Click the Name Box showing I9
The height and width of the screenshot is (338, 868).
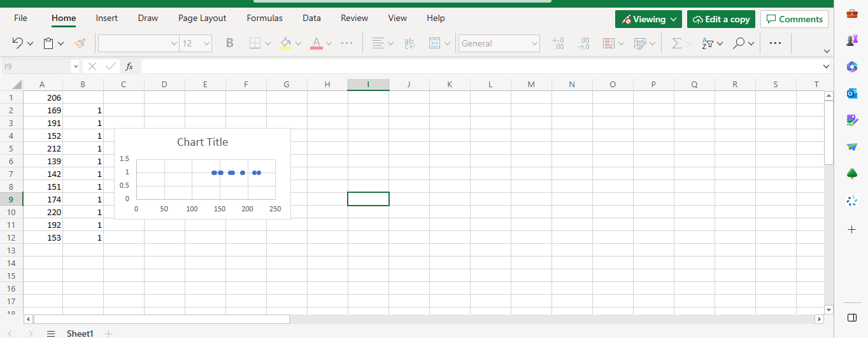pyautogui.click(x=36, y=66)
